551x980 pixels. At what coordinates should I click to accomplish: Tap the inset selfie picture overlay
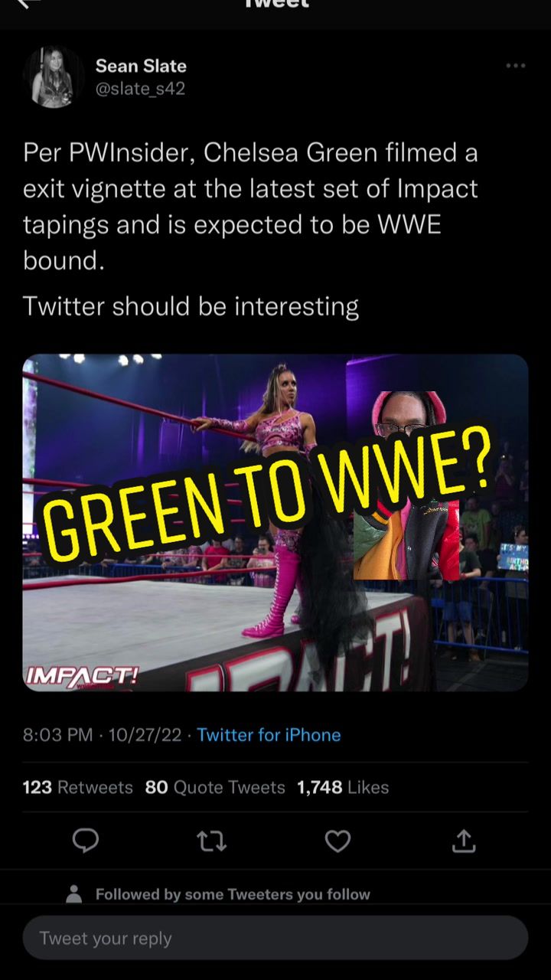point(407,485)
